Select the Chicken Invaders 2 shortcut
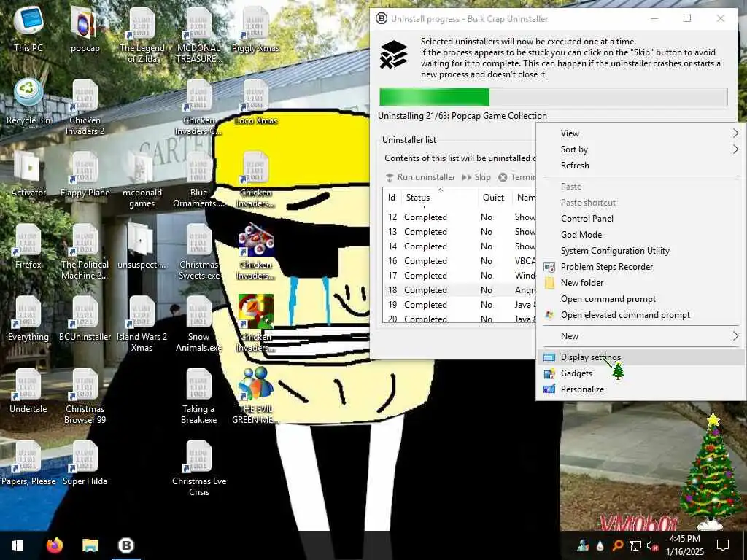Viewport: 747px width, 560px height. [85, 107]
